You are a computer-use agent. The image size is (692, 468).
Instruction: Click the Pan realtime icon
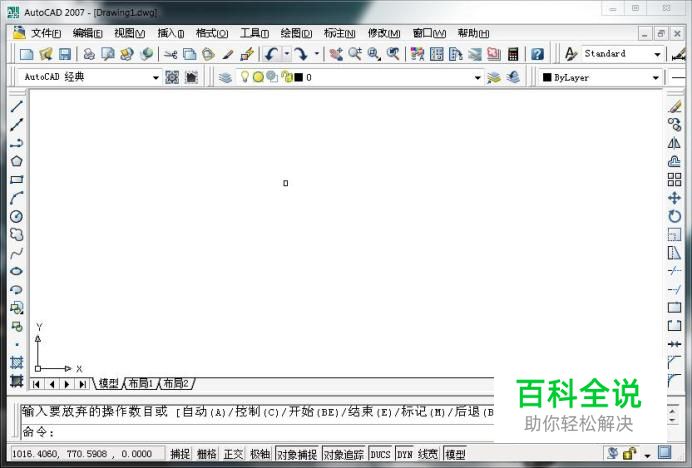pyautogui.click(x=336, y=54)
